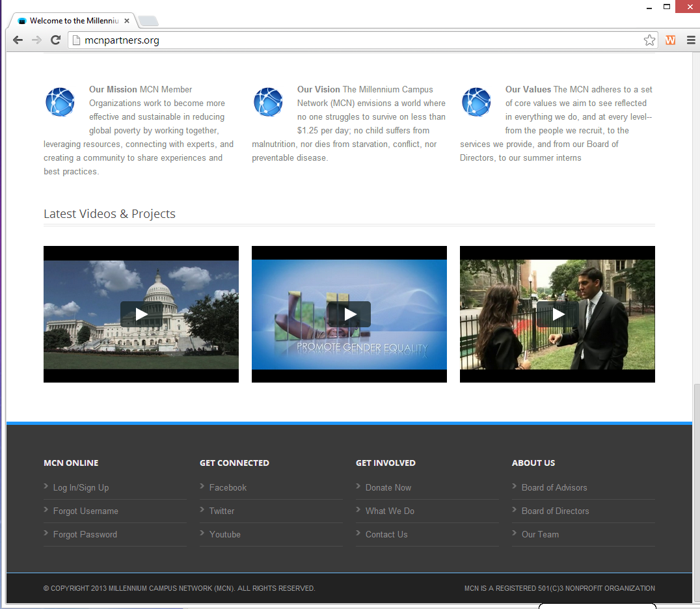Click the globe icon beside Our Vision
The width and height of the screenshot is (700, 609).
click(x=268, y=102)
